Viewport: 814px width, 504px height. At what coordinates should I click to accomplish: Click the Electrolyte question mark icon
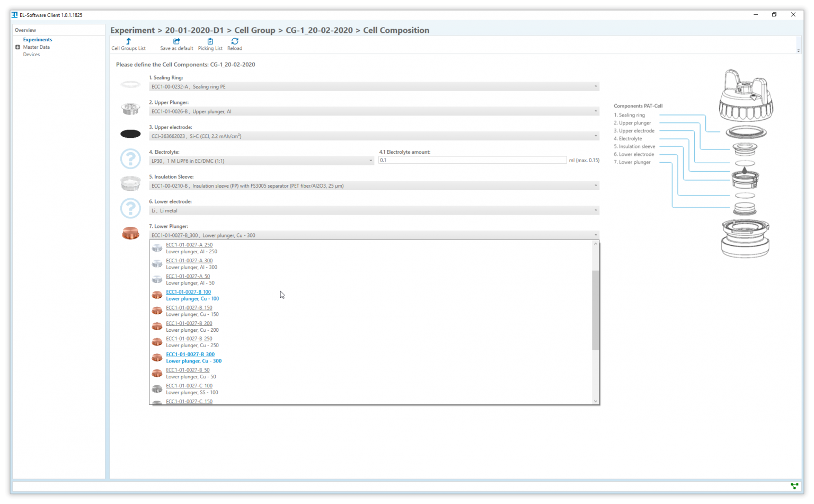point(130,158)
